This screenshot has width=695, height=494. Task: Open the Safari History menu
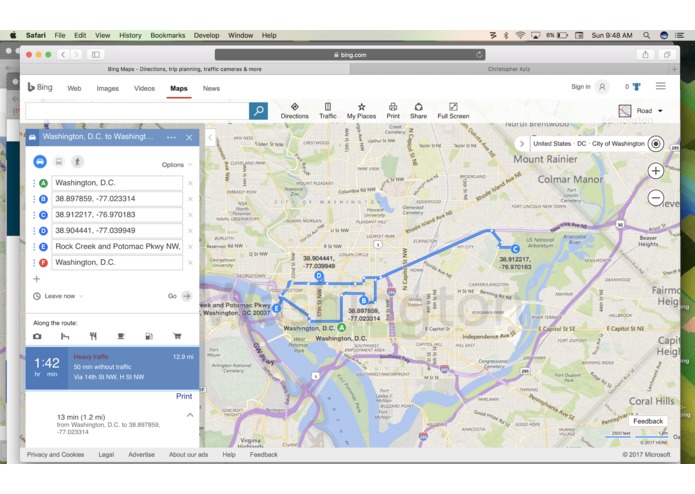coord(130,35)
